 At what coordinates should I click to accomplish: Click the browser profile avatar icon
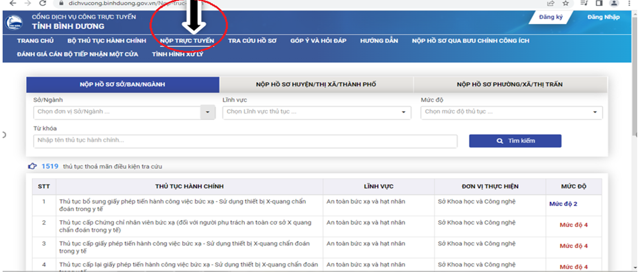coord(614,3)
